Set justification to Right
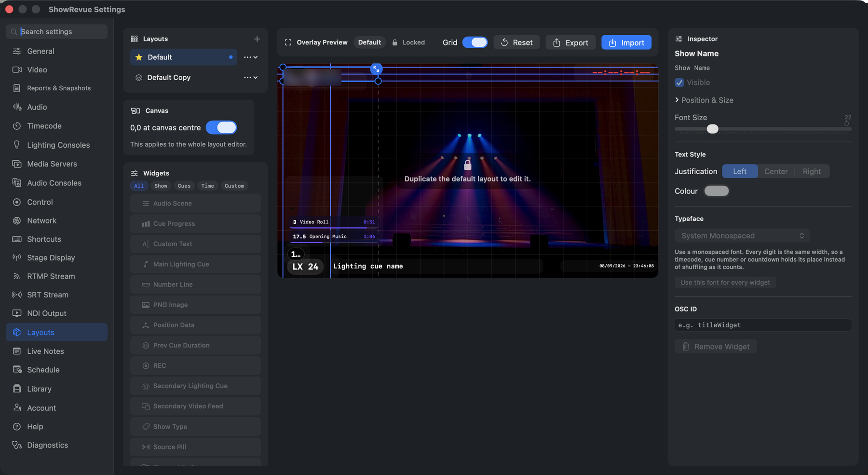The height and width of the screenshot is (475, 868). click(x=812, y=171)
